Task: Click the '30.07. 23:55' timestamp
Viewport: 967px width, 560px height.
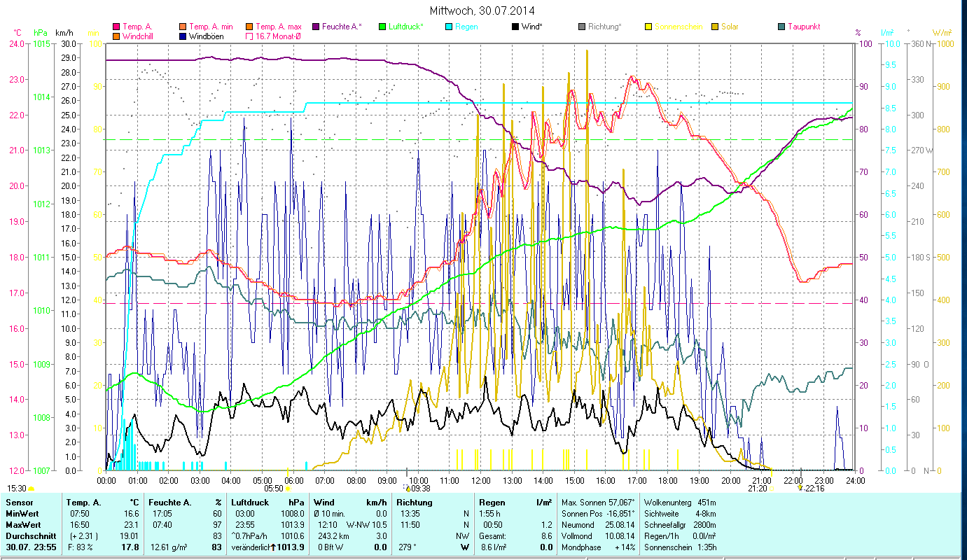Action: (32, 547)
